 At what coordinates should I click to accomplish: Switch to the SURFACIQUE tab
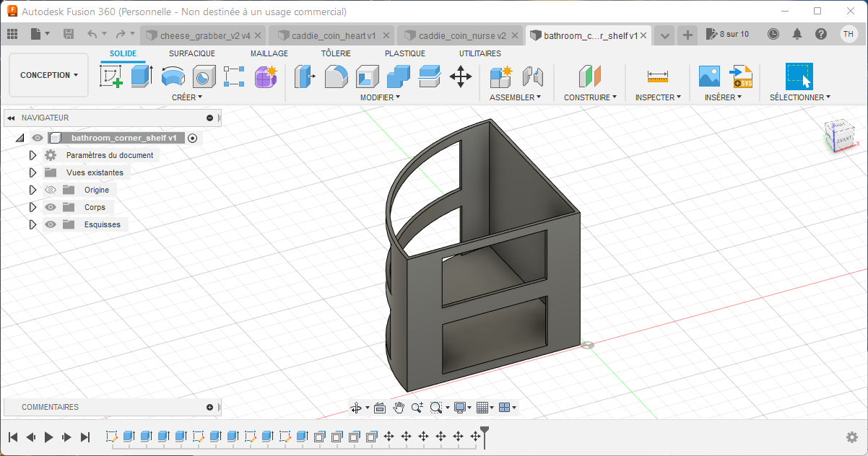(x=192, y=53)
